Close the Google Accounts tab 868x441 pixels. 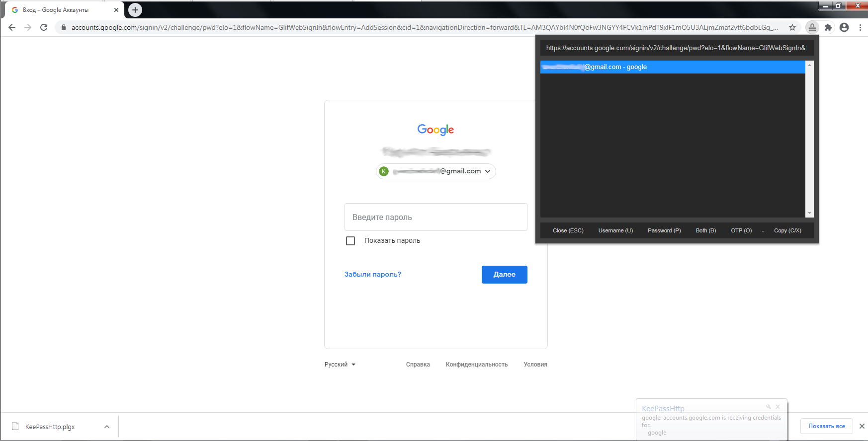(116, 10)
